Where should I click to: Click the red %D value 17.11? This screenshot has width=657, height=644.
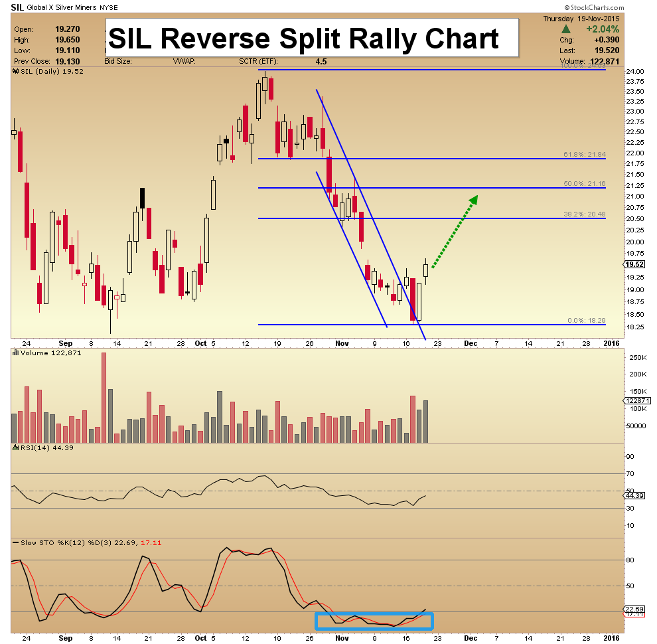151,542
